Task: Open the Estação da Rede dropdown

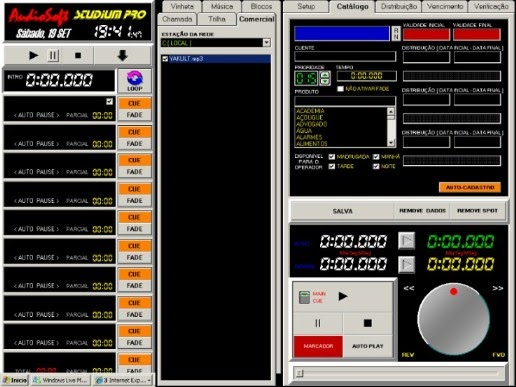Action: point(266,43)
